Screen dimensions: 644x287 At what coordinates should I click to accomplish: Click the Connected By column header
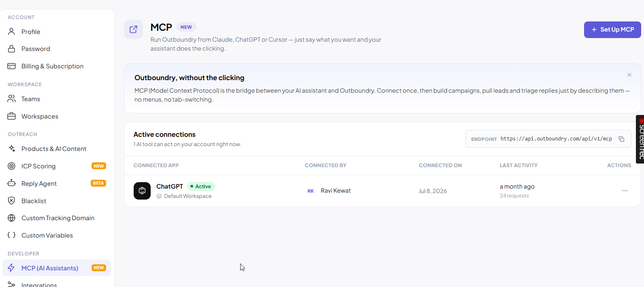326,166
